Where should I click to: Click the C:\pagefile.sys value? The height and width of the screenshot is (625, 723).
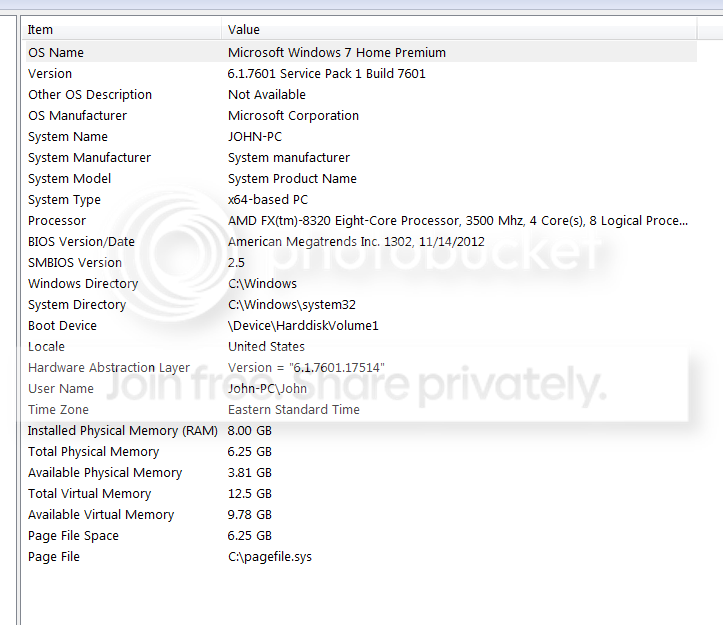tap(270, 556)
